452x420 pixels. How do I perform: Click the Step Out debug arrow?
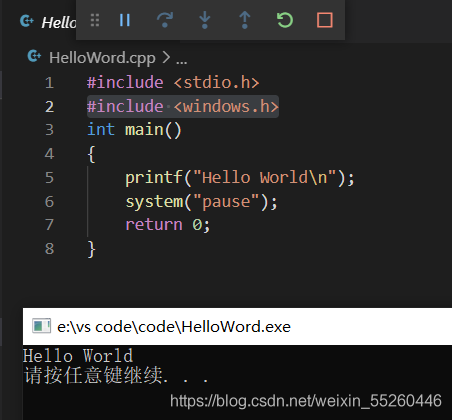[x=245, y=20]
